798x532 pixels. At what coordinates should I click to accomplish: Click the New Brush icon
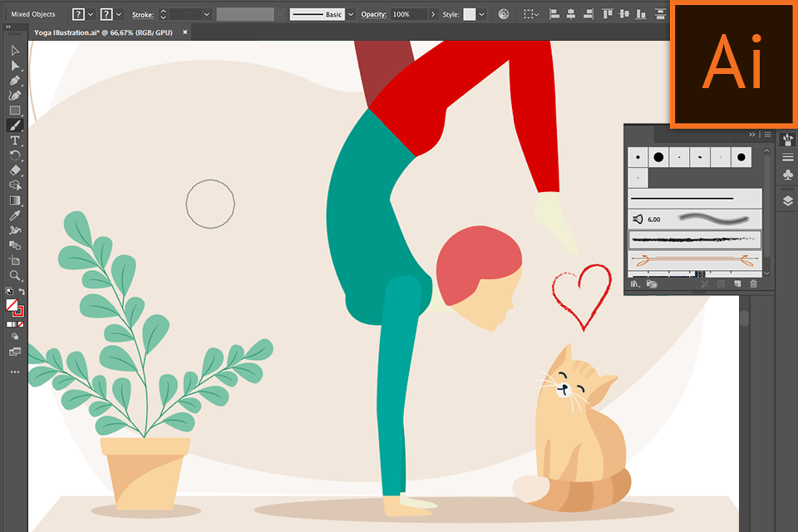[738, 283]
